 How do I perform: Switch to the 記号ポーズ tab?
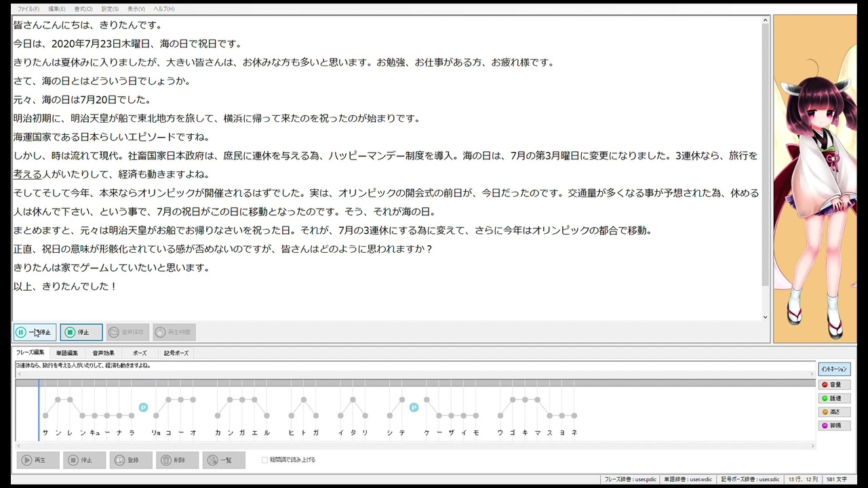(176, 353)
